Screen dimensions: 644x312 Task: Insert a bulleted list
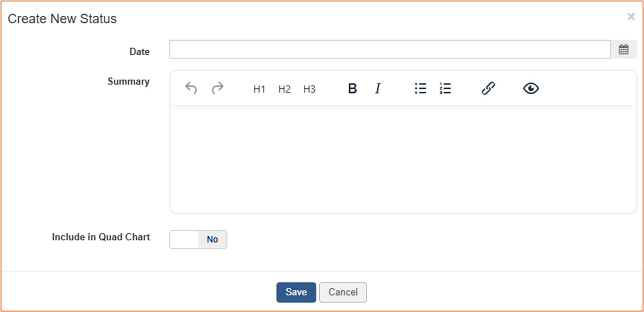(x=420, y=88)
